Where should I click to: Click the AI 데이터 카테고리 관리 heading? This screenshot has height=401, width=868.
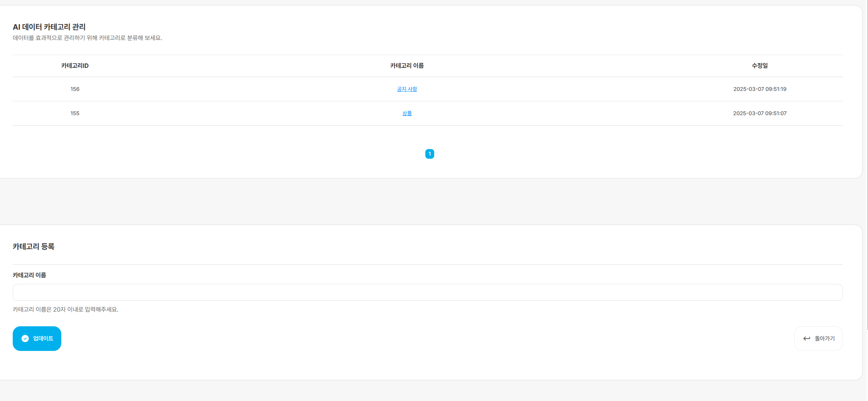tap(49, 27)
